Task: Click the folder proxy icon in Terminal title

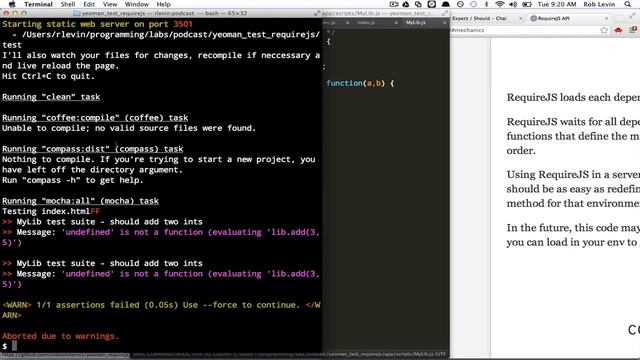Action: [76, 13]
